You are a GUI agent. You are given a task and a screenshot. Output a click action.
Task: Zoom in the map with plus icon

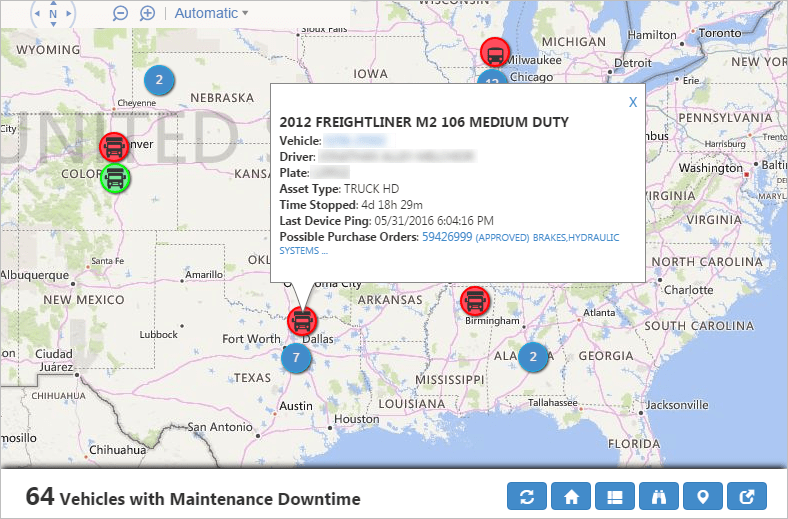pyautogui.click(x=147, y=13)
